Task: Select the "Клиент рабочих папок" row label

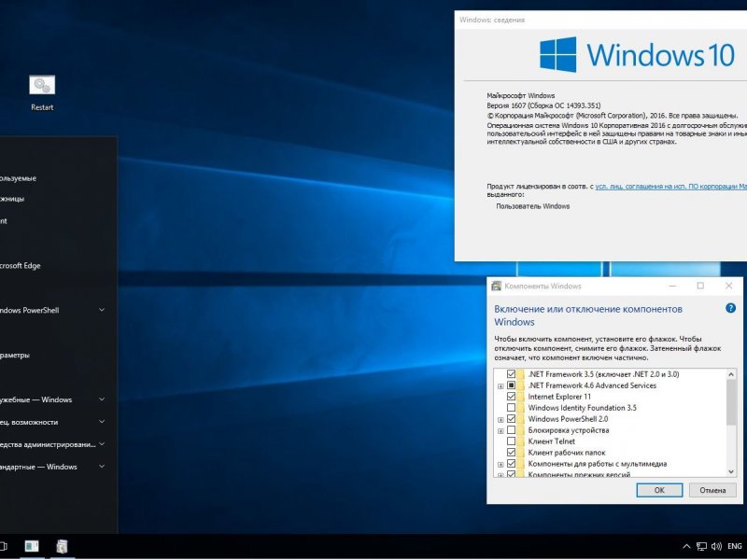Action: click(x=567, y=453)
